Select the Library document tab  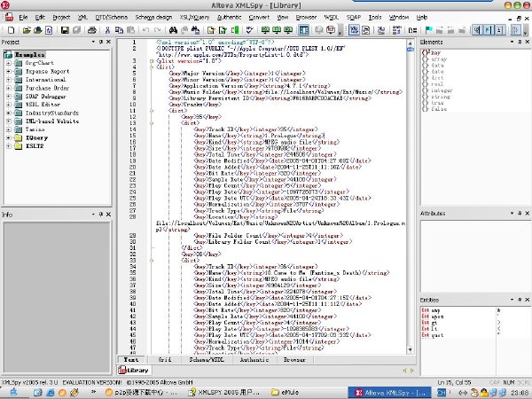(x=134, y=370)
